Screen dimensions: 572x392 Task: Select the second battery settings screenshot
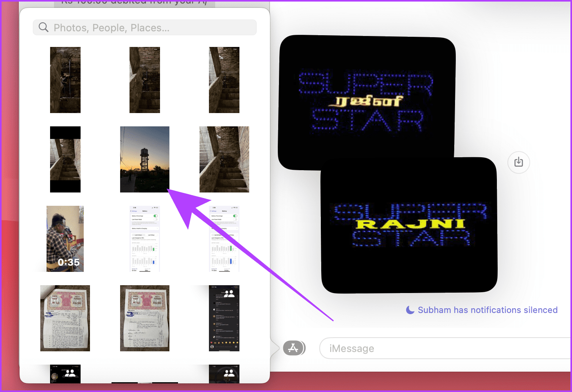tap(224, 238)
